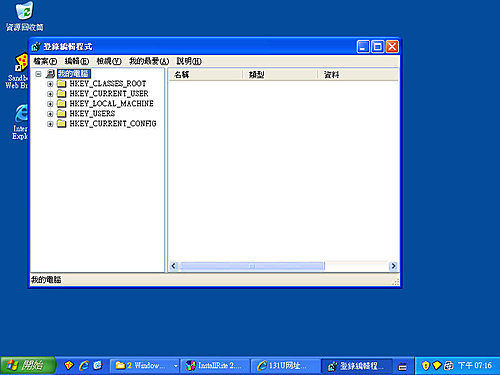Expand the HKEY_USERS key
Viewport: 500px width, 375px height.
coord(50,114)
